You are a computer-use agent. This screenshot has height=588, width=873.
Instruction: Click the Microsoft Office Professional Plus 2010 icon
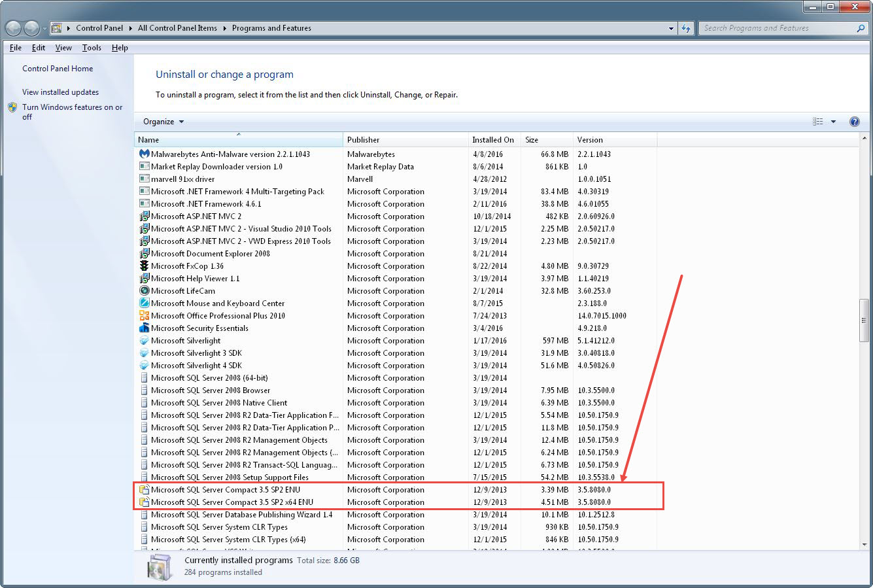click(145, 315)
